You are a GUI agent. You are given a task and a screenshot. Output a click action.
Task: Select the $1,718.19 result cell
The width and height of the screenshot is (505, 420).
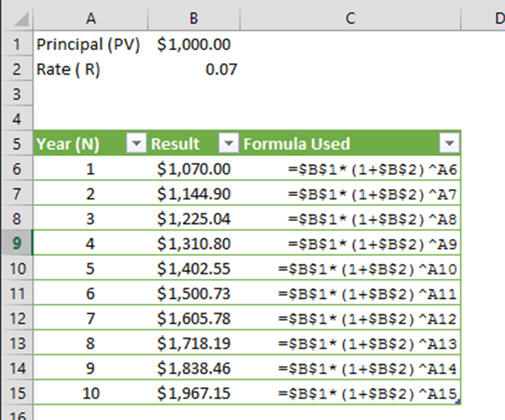point(194,343)
